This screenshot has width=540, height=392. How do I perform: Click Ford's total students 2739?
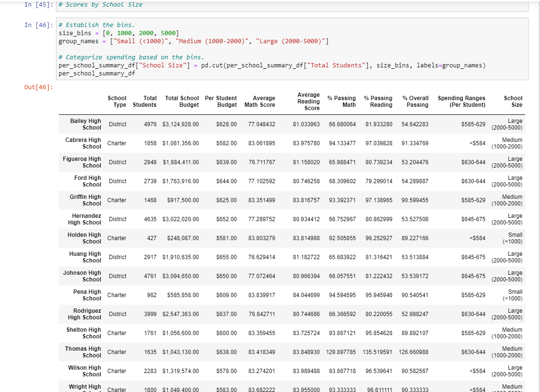150,181
